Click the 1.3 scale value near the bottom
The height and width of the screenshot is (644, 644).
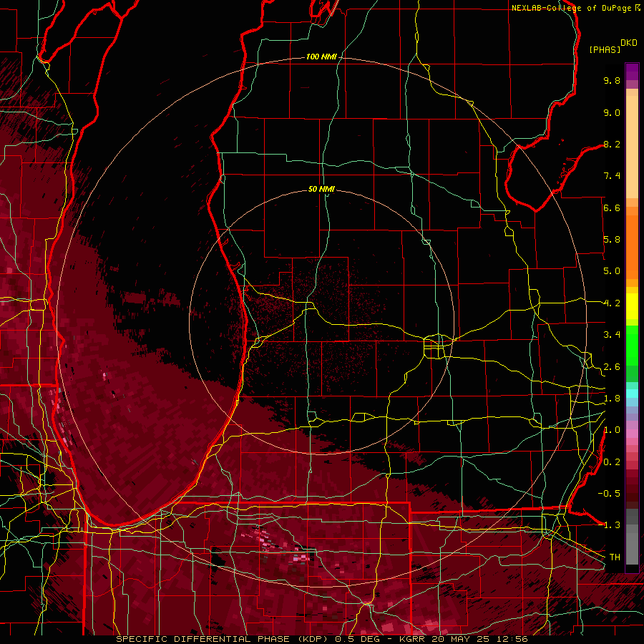pyautogui.click(x=612, y=525)
